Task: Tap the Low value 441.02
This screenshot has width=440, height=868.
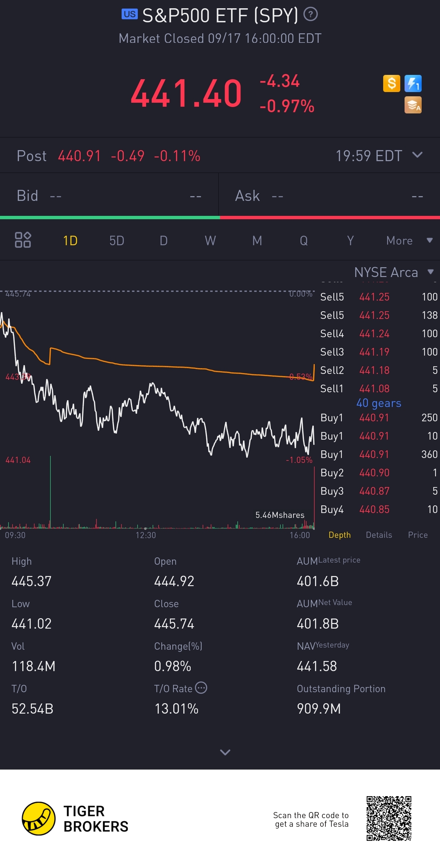Action: [31, 624]
